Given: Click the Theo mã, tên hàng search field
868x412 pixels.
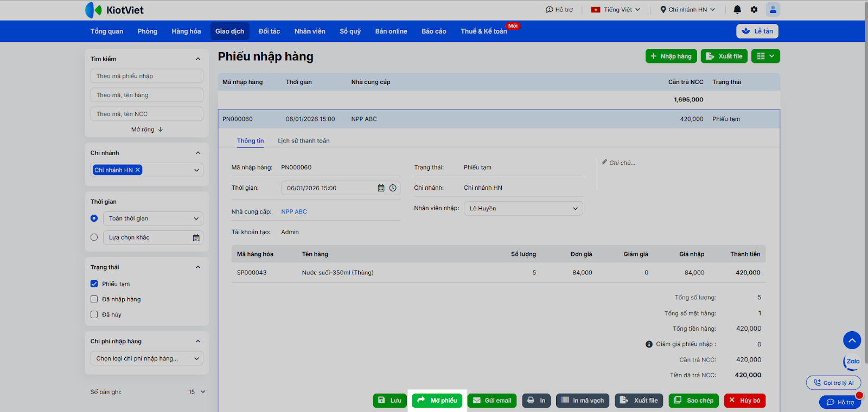Looking at the screenshot, I should pyautogui.click(x=147, y=95).
